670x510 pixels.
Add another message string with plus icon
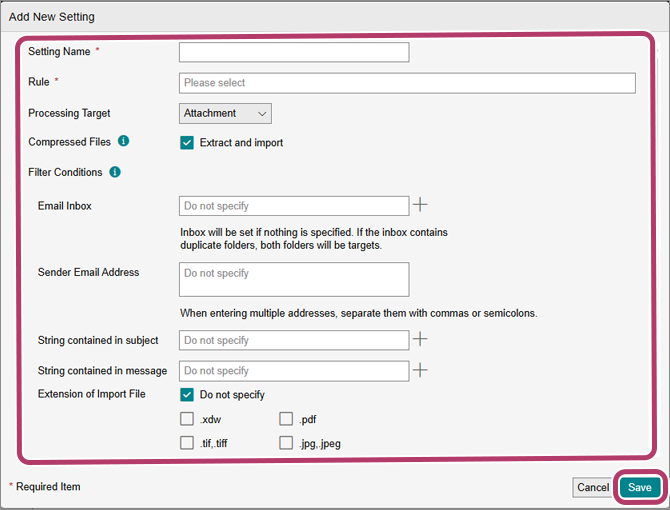[x=421, y=370]
